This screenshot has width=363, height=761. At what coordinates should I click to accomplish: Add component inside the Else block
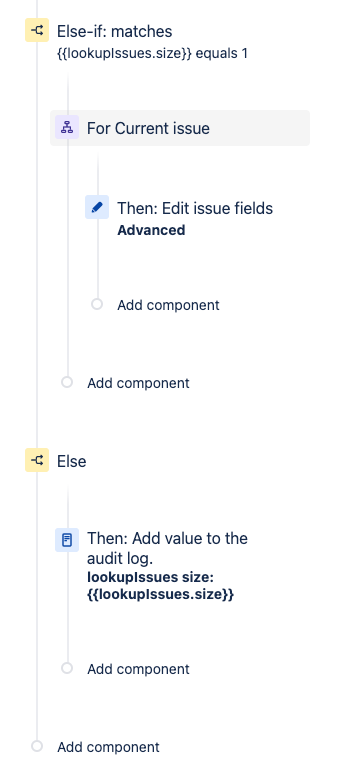138,669
